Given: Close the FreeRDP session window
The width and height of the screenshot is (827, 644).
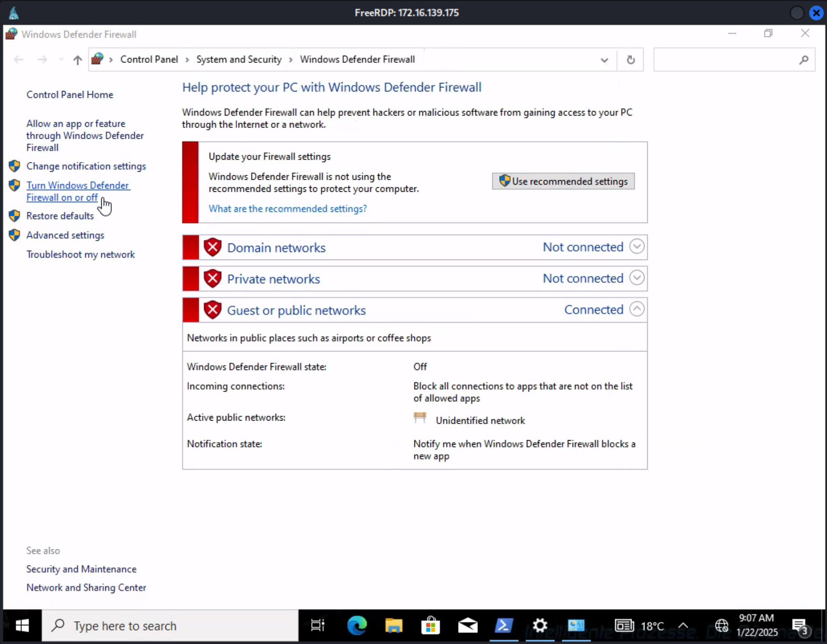Looking at the screenshot, I should click(816, 13).
